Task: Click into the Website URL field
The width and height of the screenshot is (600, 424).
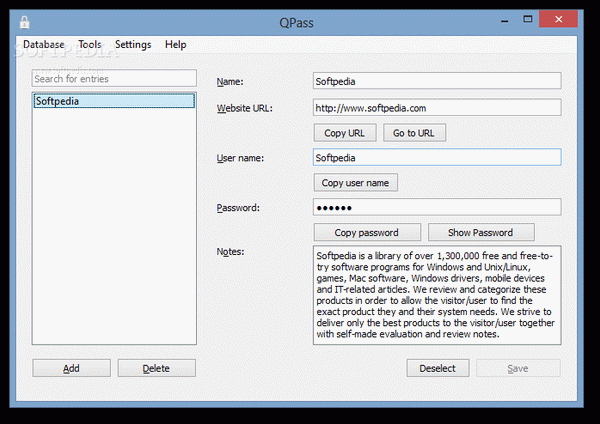Action: coord(437,108)
